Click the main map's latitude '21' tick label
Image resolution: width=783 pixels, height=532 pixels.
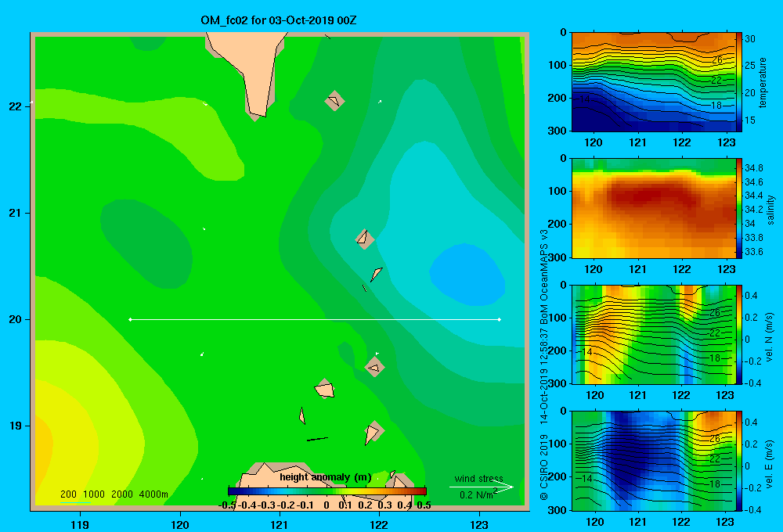(15, 213)
